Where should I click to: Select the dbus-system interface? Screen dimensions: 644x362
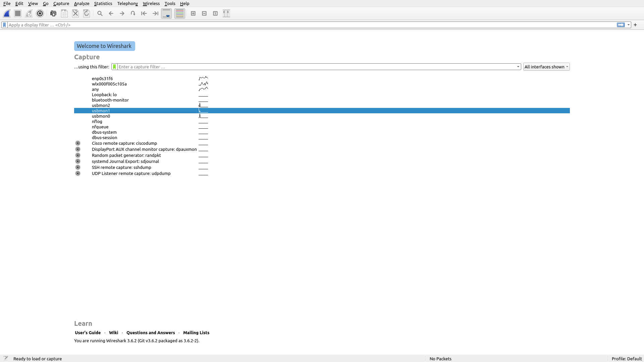point(322,132)
